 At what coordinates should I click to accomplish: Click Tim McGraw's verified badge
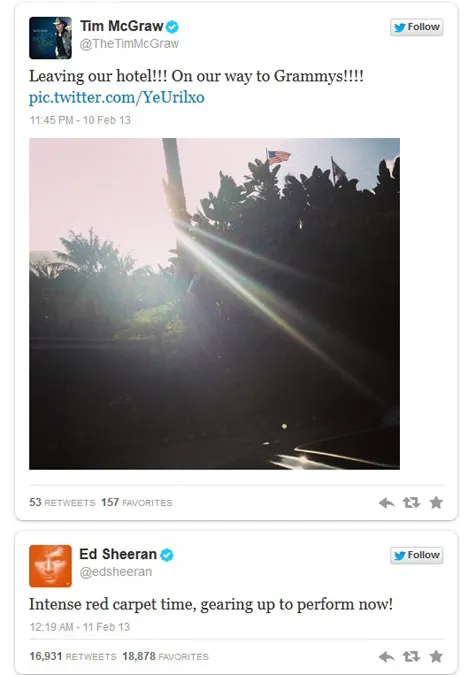click(172, 27)
